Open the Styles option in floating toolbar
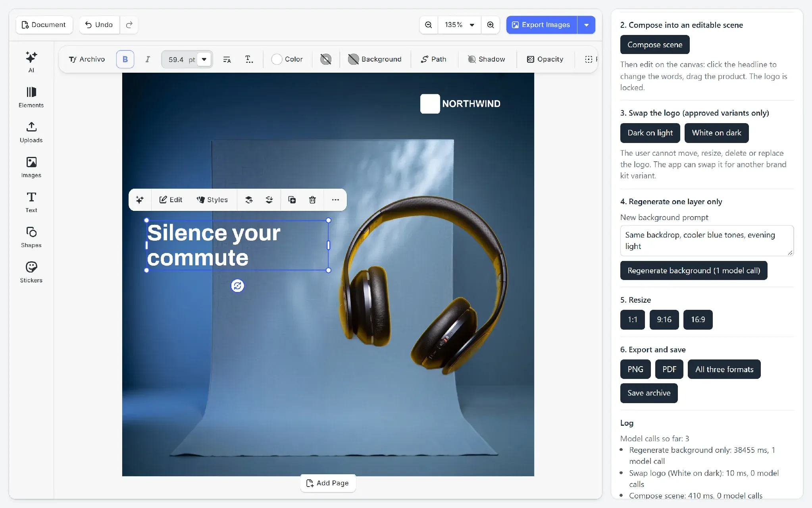The image size is (812, 508). [212, 200]
